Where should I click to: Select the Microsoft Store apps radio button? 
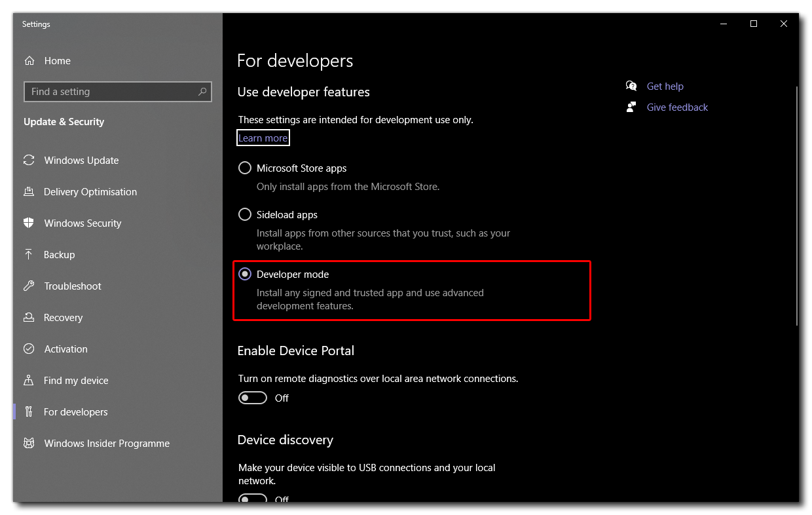click(245, 168)
